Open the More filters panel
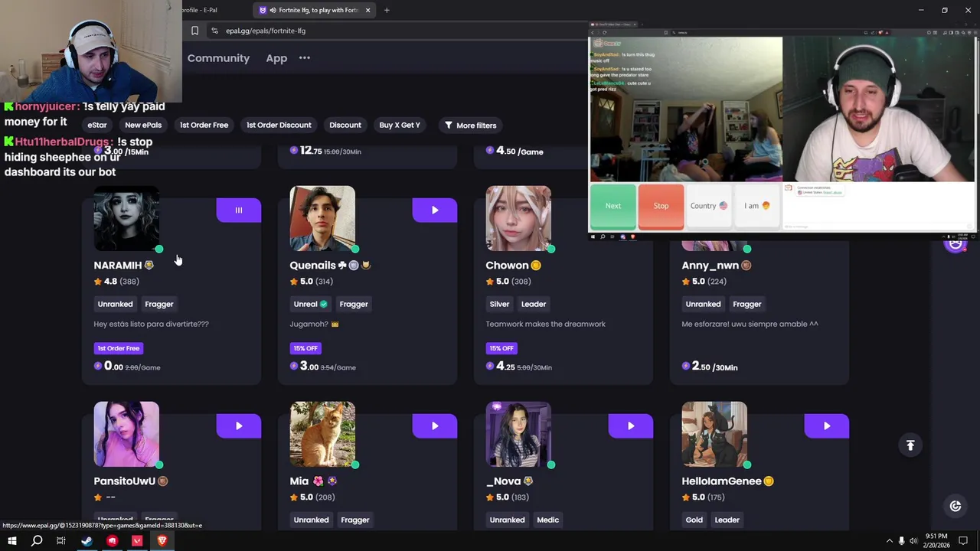The width and height of the screenshot is (980, 551). tap(470, 126)
